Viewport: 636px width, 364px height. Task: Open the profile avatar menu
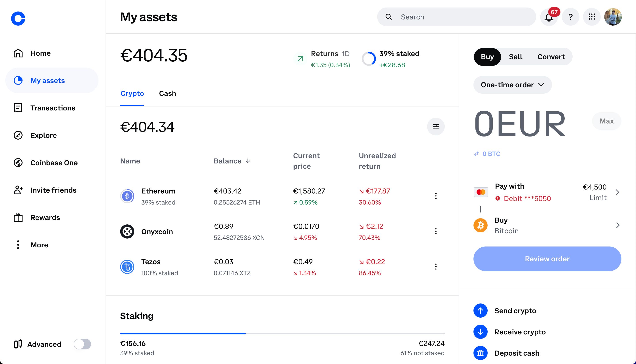(613, 17)
